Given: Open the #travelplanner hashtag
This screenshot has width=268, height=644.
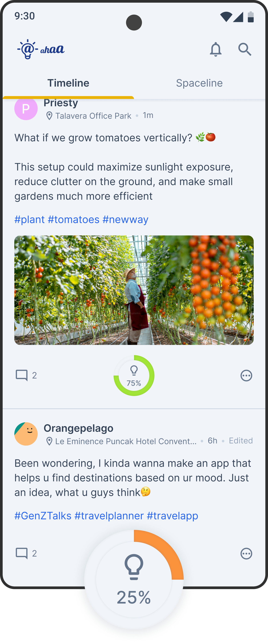Looking at the screenshot, I should click(109, 516).
